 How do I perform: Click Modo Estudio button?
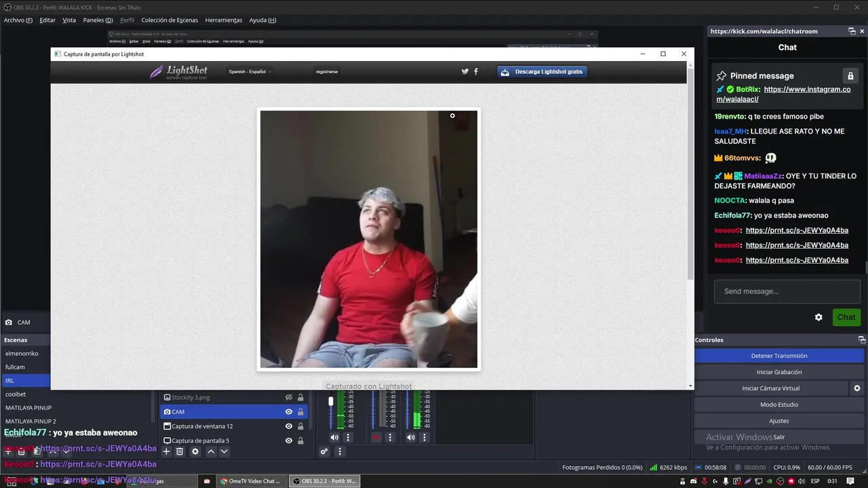click(779, 405)
